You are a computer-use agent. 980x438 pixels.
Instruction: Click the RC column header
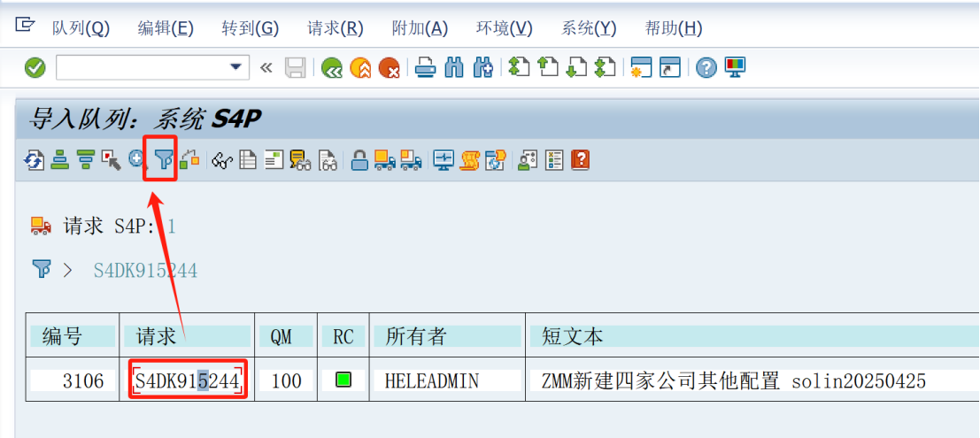[x=343, y=337]
